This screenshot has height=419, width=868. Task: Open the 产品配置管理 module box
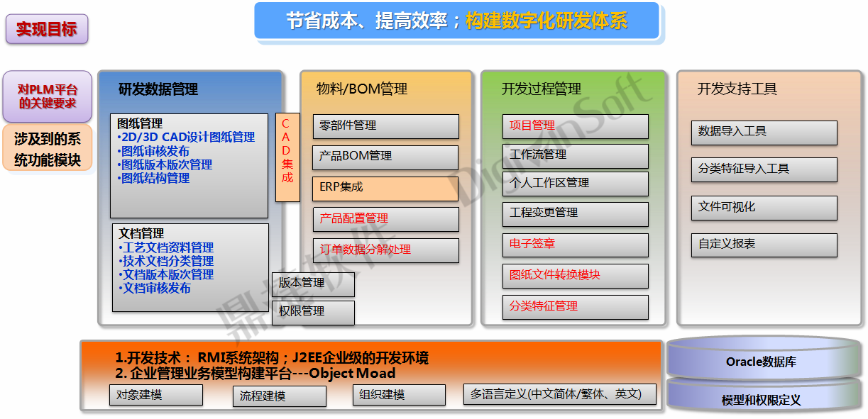(x=385, y=219)
